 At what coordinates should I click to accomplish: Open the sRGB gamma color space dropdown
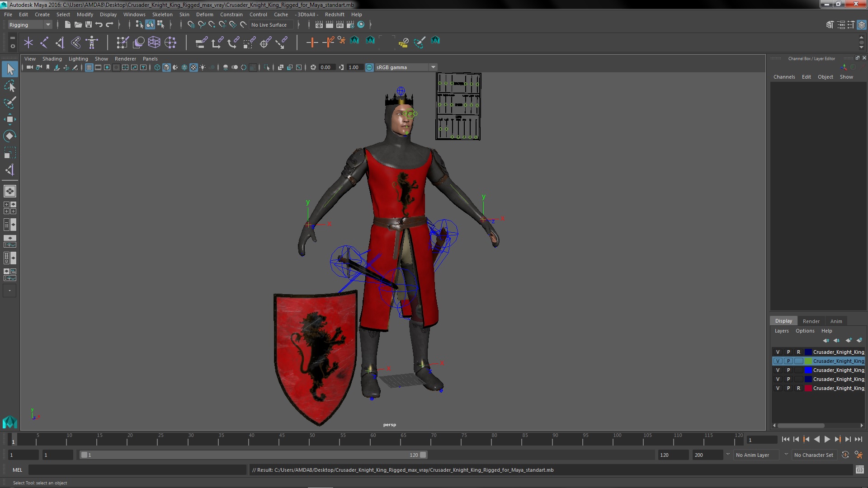406,67
